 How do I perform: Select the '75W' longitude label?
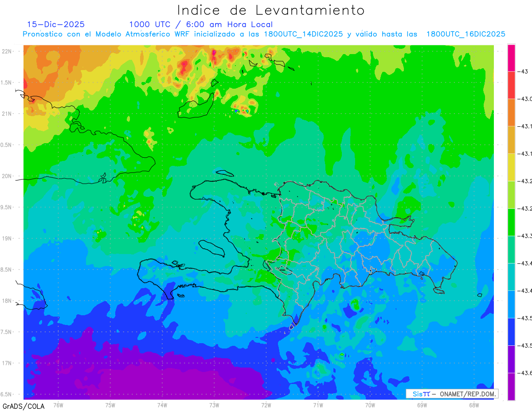[110, 405]
